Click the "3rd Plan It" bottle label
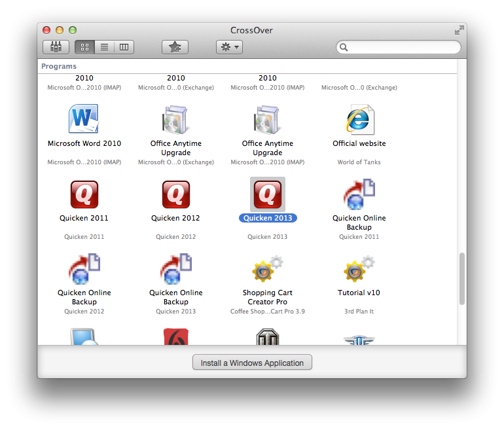This screenshot has width=504, height=430. (x=359, y=311)
